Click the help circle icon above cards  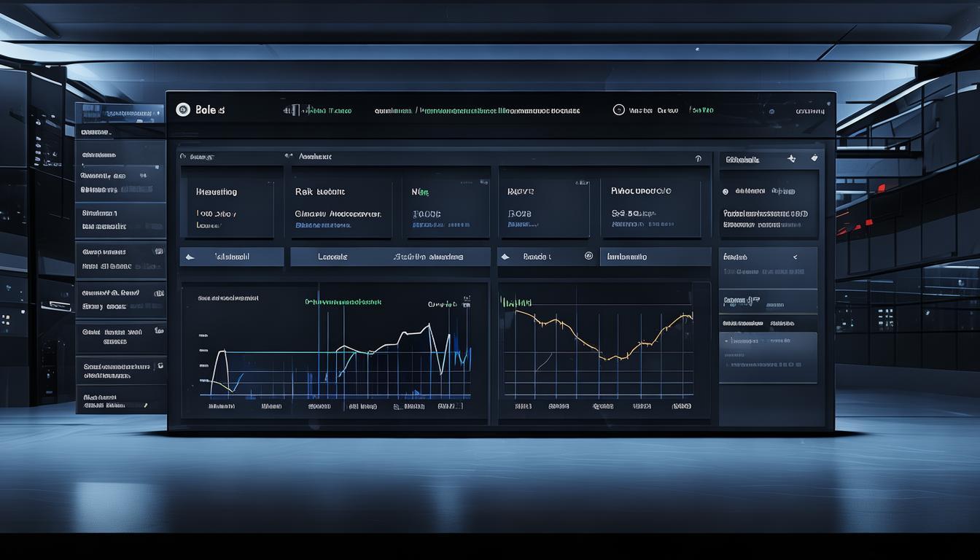pyautogui.click(x=698, y=158)
